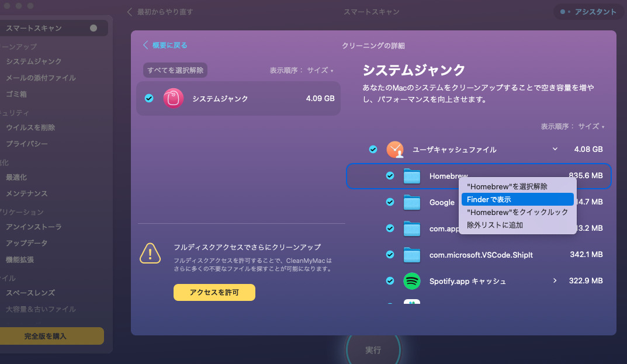Select the システムジャンク 4.09 GB row

[238, 98]
